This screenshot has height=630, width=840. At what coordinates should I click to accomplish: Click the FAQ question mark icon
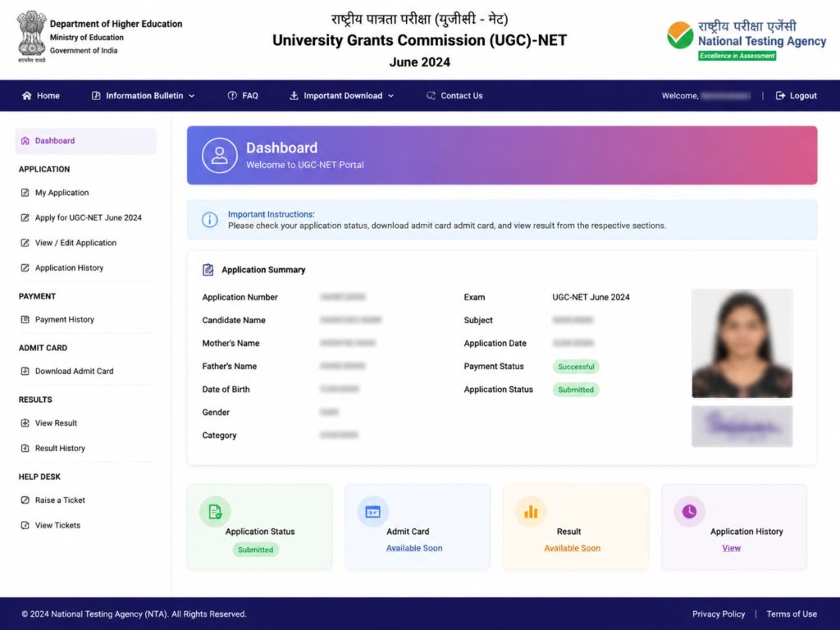pyautogui.click(x=232, y=95)
